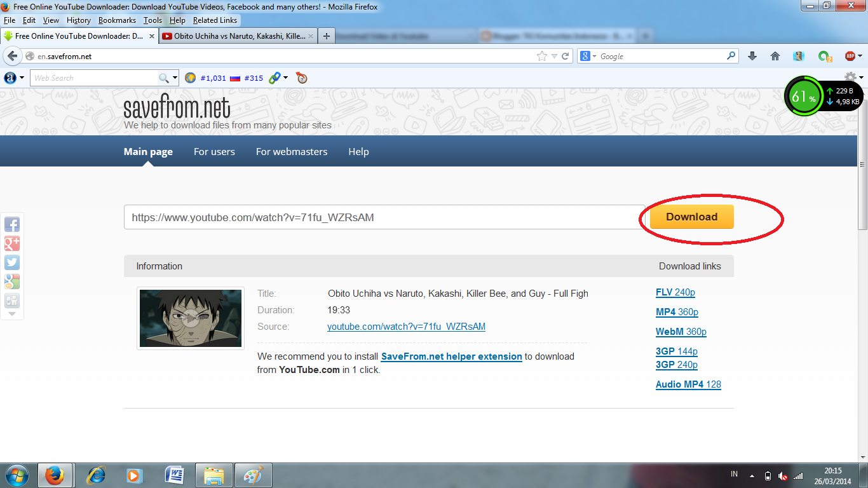Open the Edit menu

[29, 20]
